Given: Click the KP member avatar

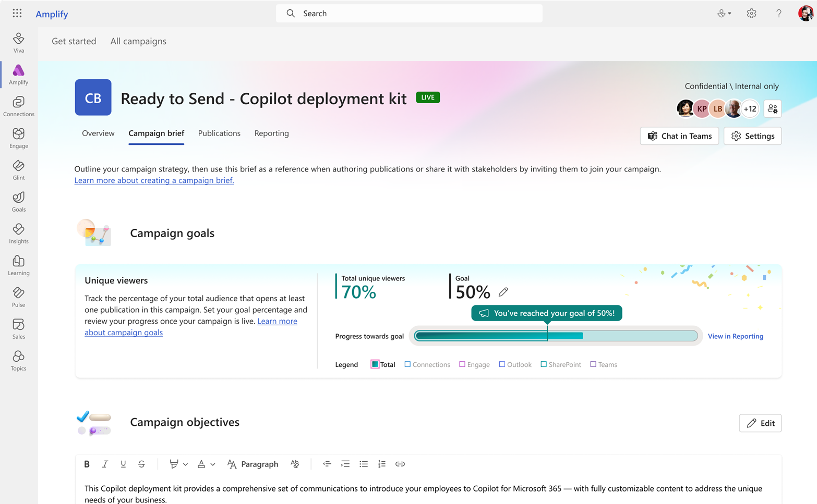Looking at the screenshot, I should (702, 108).
